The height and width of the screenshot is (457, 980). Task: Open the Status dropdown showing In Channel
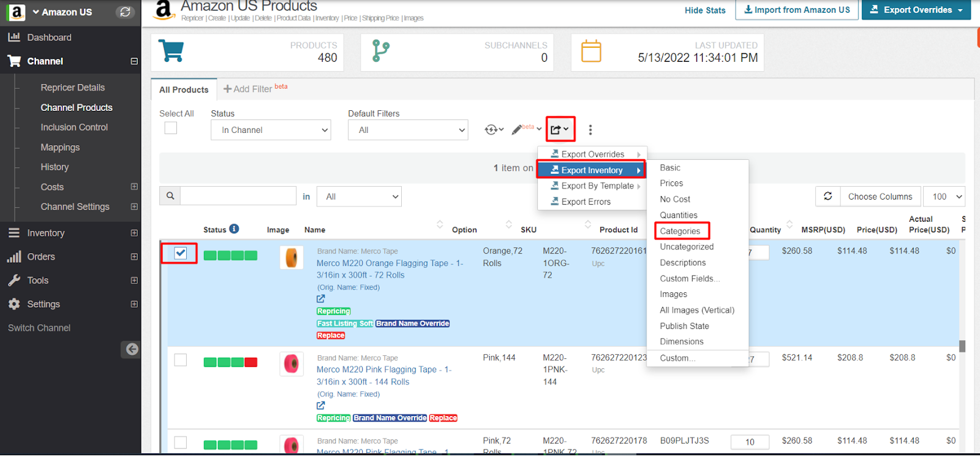271,130
